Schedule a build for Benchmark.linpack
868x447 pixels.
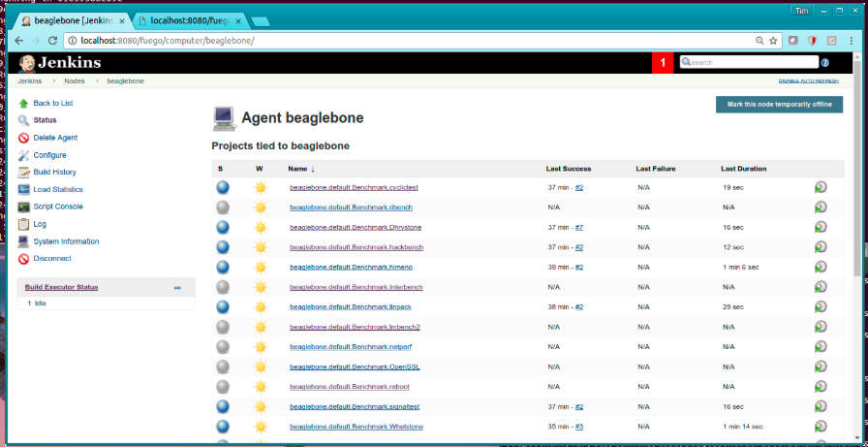[821, 306]
